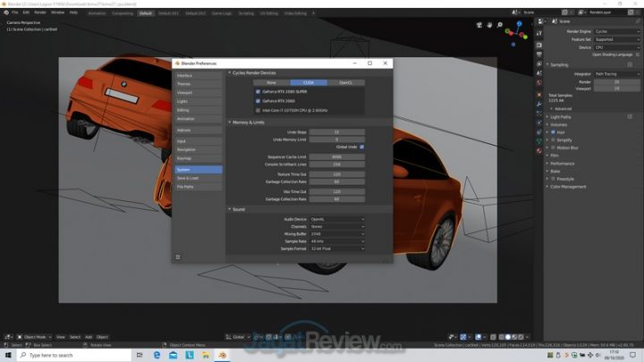This screenshot has width=644, height=362.
Task: Click the blue Z axis on navigation gizmo
Action: click(519, 24)
